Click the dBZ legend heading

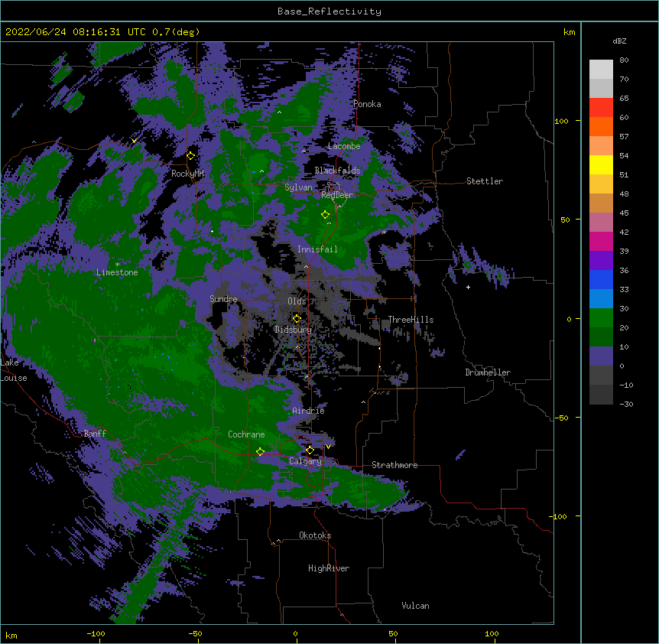[619, 41]
